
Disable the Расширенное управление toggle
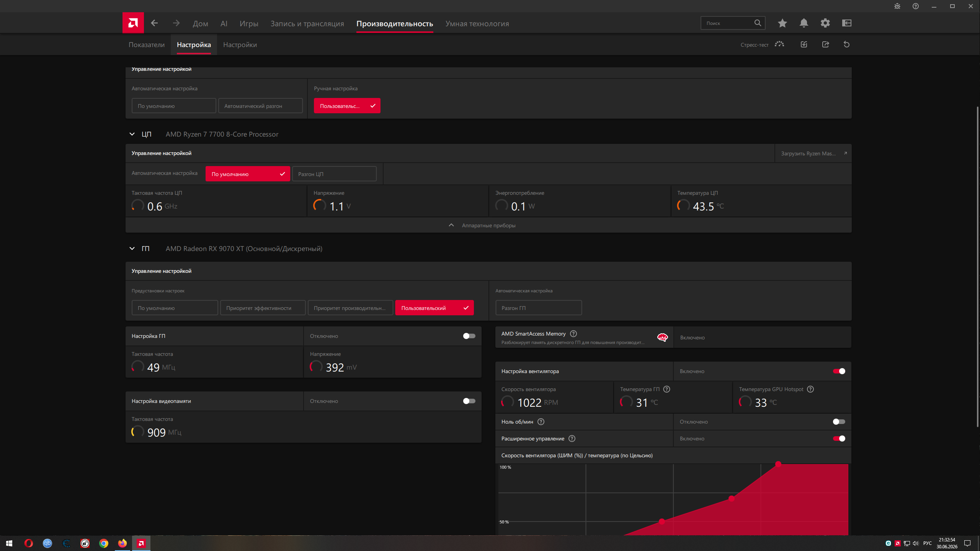[839, 439]
